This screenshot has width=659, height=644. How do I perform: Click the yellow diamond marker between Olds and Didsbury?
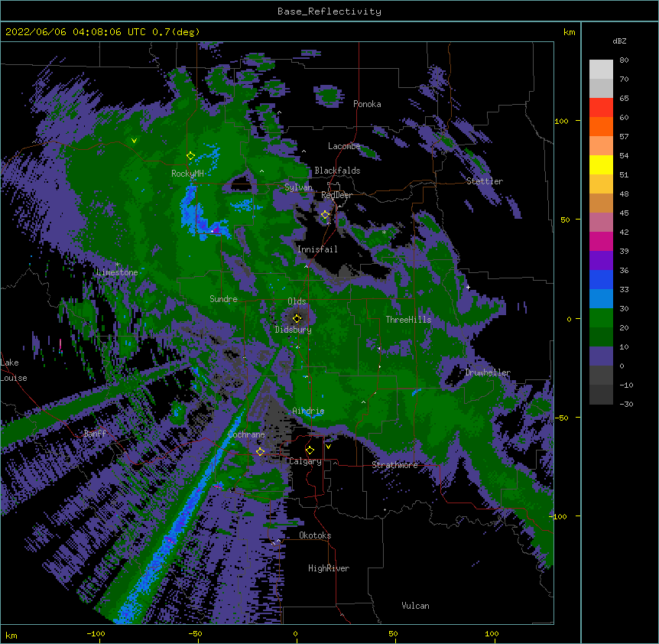(297, 318)
